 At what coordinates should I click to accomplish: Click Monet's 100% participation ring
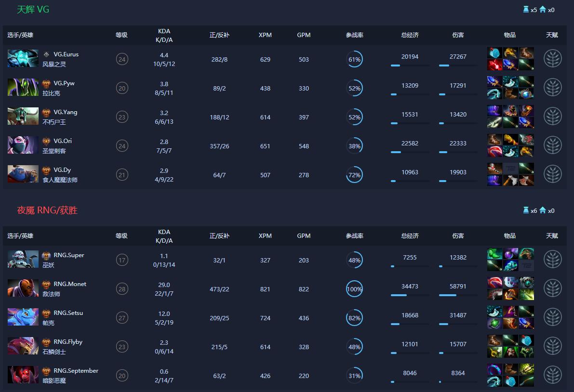coord(354,288)
